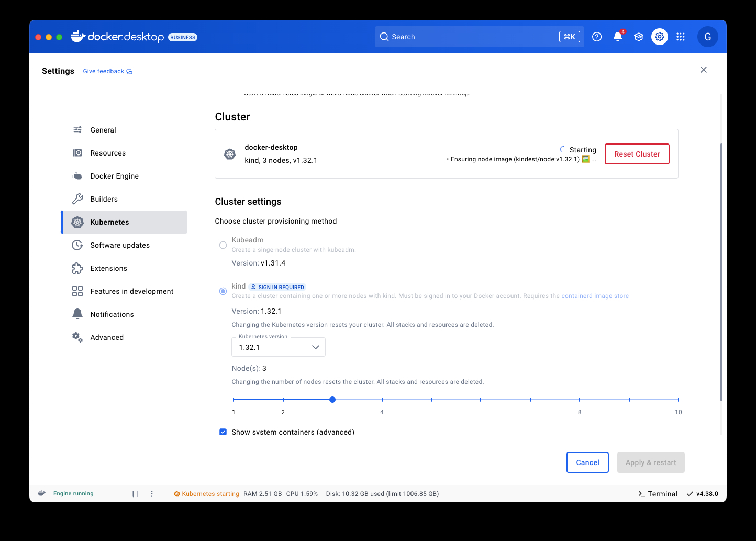The height and width of the screenshot is (541, 756).
Task: Expand the Kubernetes version dropdown
Action: pos(279,347)
